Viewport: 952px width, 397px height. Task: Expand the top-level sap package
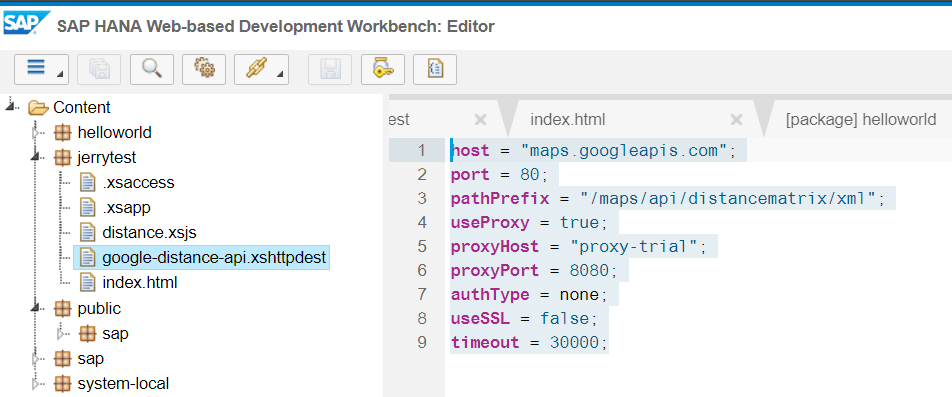pos(36,359)
